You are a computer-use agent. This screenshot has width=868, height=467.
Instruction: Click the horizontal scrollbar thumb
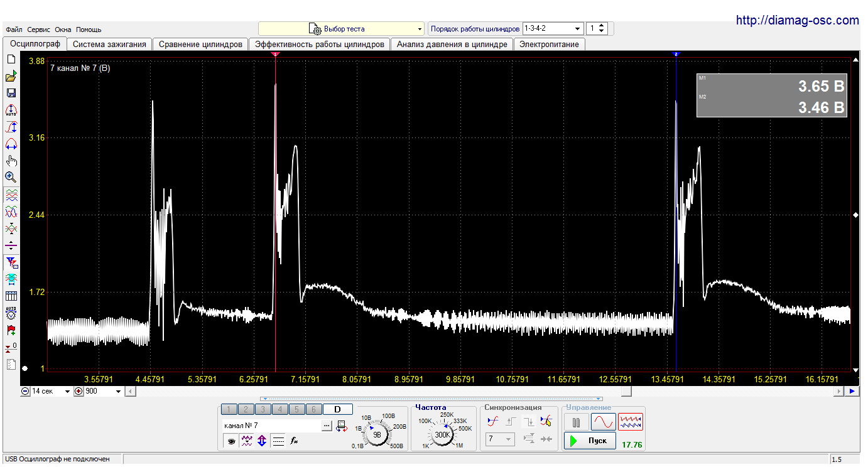[x=626, y=391]
